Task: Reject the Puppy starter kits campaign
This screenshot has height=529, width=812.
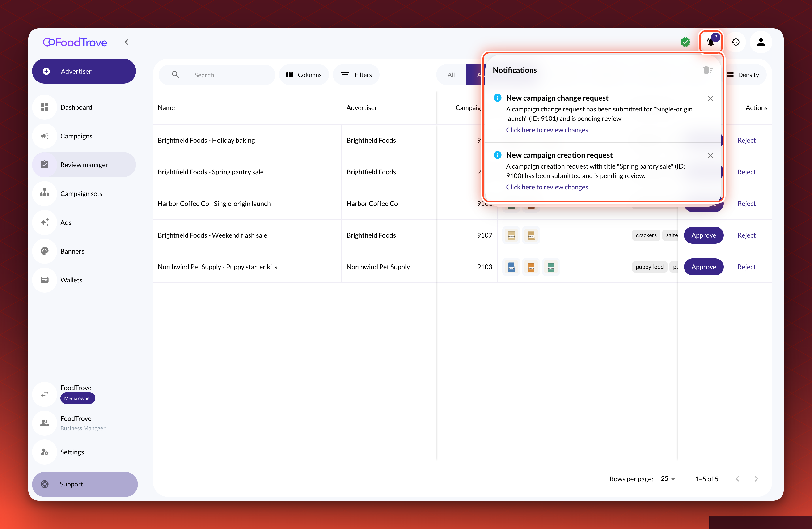Action: tap(746, 267)
